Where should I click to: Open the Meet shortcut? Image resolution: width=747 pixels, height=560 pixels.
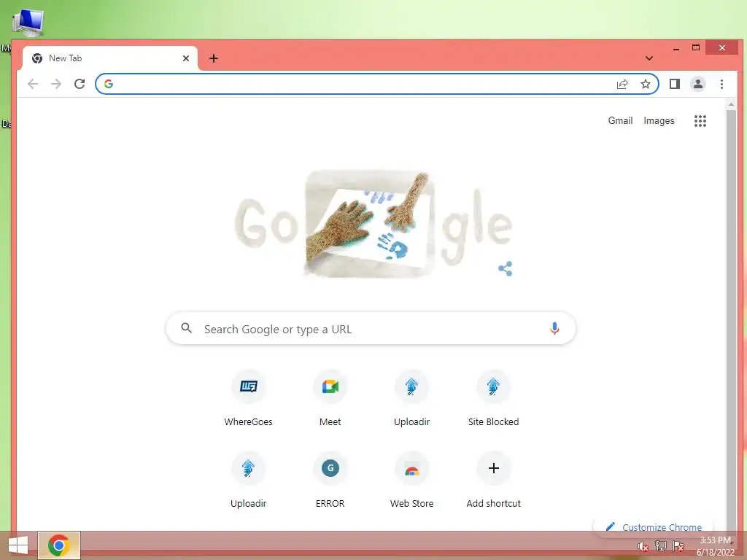(330, 398)
